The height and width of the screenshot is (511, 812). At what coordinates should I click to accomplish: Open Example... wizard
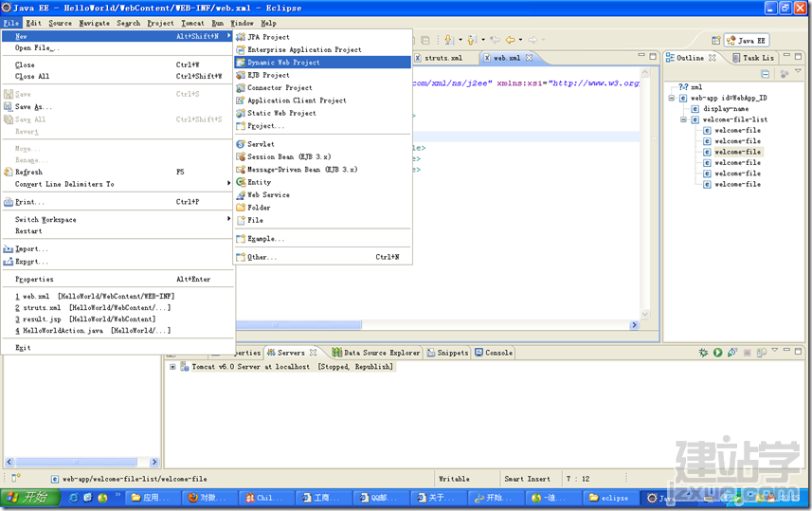pos(323,239)
